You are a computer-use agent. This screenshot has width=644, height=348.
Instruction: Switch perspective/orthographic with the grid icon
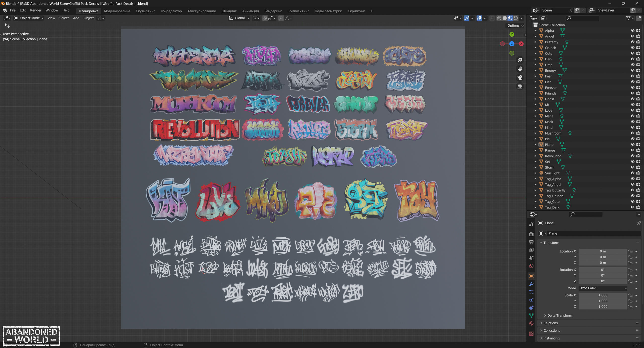(520, 86)
